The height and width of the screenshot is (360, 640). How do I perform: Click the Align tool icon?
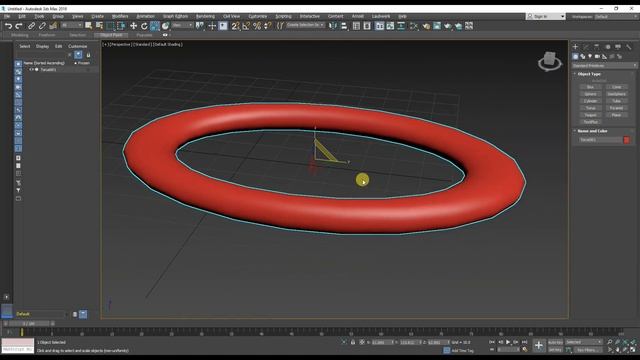[344, 26]
